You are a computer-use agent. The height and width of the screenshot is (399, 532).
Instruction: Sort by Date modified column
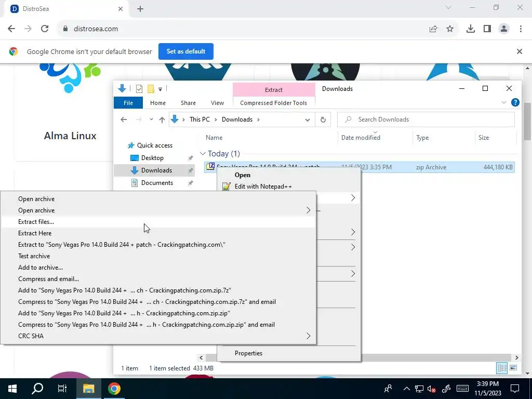(361, 138)
